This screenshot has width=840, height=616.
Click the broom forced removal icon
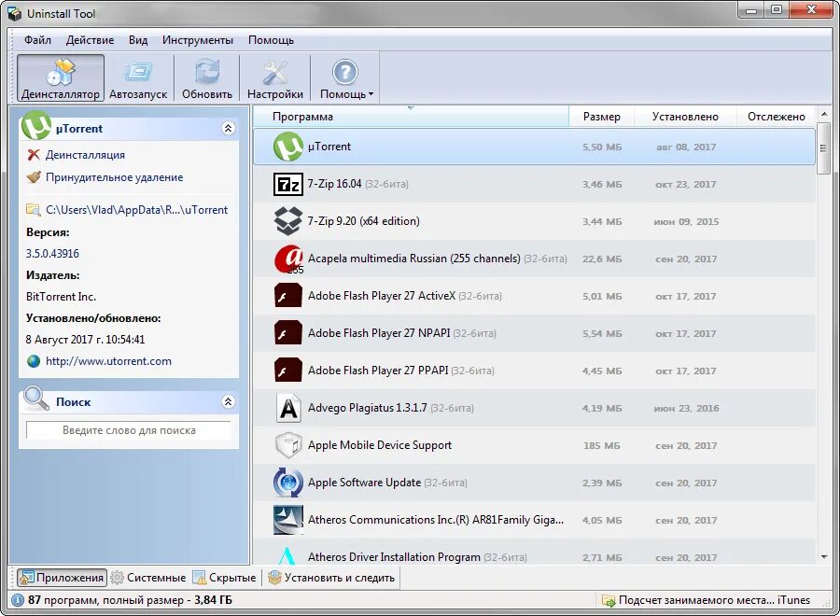click(34, 177)
